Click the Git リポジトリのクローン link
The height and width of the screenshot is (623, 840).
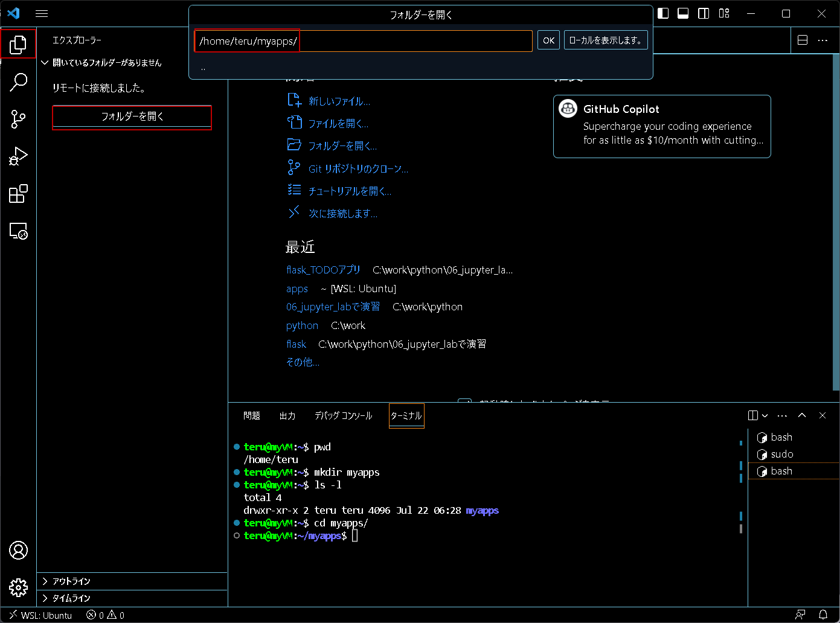pos(358,169)
